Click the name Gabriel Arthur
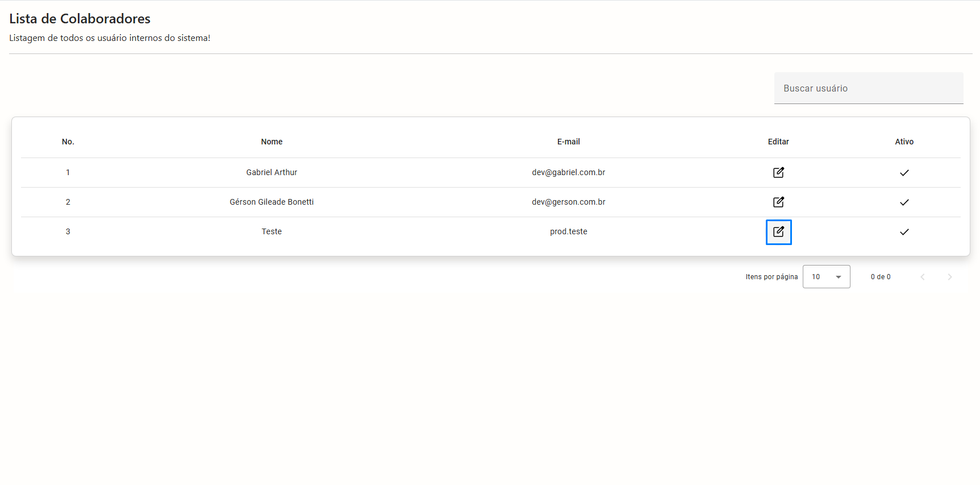This screenshot has width=980, height=485. [x=272, y=172]
